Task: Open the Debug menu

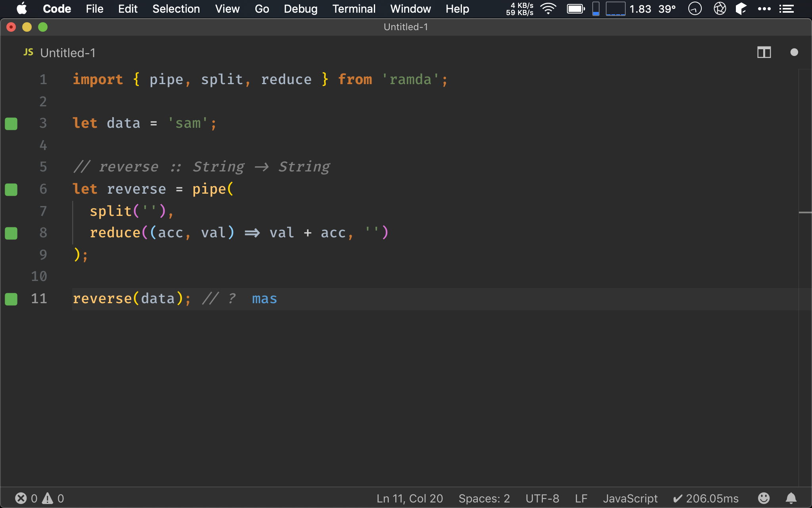Action: (x=301, y=9)
